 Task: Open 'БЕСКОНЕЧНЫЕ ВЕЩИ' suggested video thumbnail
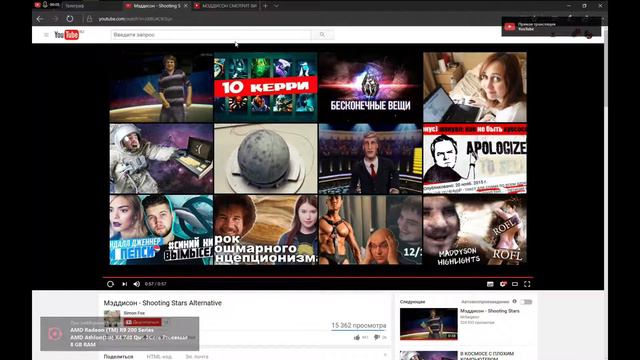click(x=370, y=87)
